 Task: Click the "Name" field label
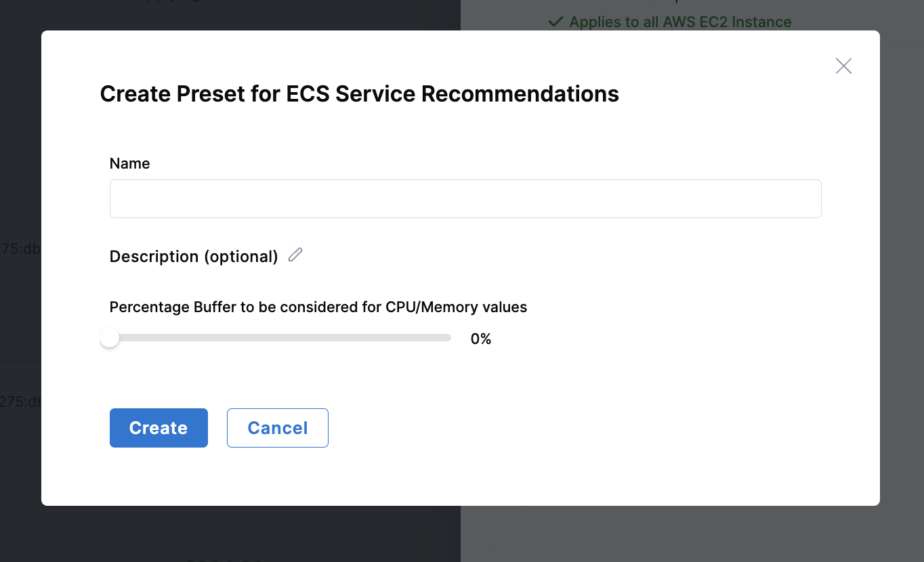coord(129,163)
